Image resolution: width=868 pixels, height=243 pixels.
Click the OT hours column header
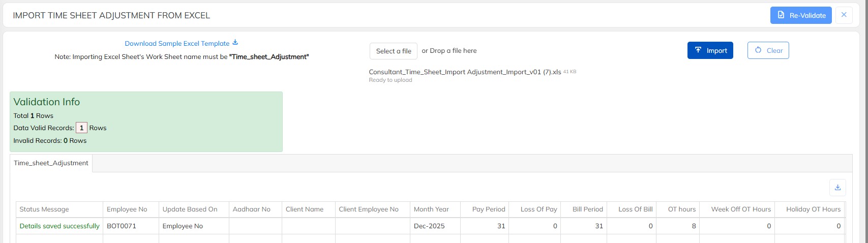[x=681, y=209]
